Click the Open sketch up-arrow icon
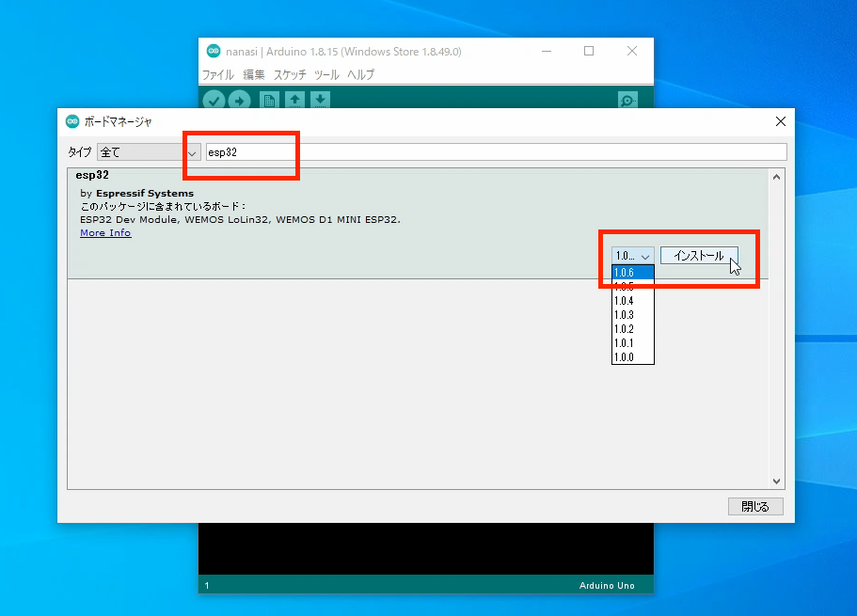The height and width of the screenshot is (616, 857). pyautogui.click(x=295, y=100)
